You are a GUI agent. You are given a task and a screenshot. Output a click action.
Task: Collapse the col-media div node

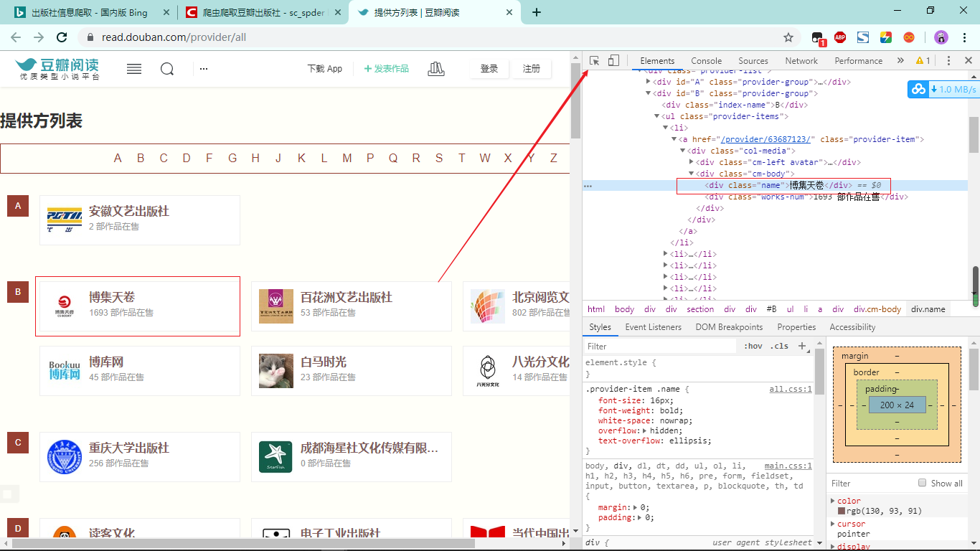tap(683, 151)
